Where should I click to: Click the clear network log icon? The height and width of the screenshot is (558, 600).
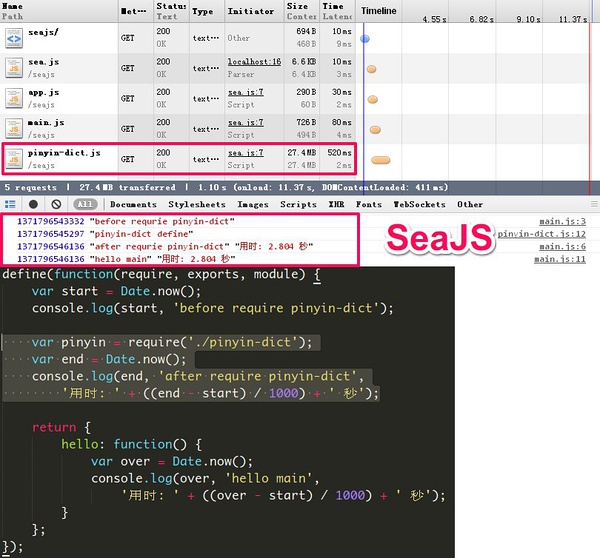pos(56,204)
